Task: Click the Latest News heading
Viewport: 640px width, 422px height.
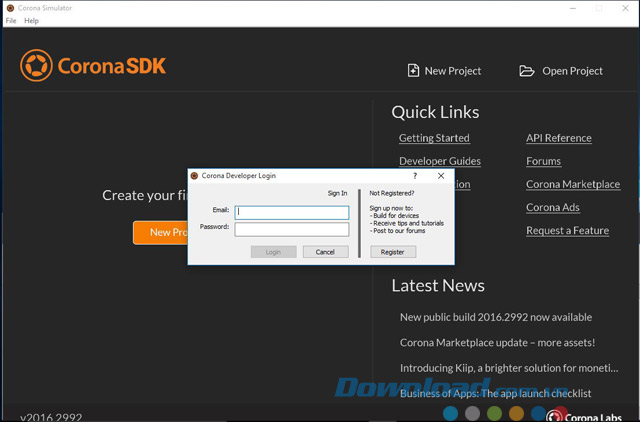Action: [x=438, y=286]
